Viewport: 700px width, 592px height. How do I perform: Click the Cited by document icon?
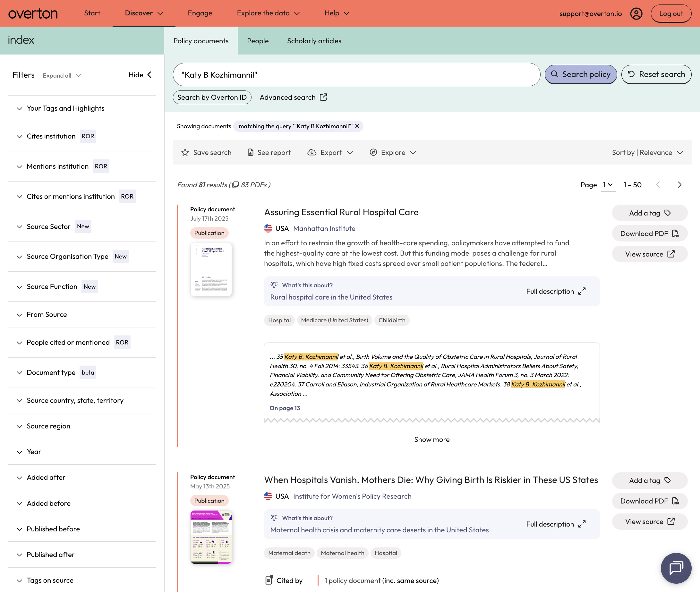[x=269, y=580]
